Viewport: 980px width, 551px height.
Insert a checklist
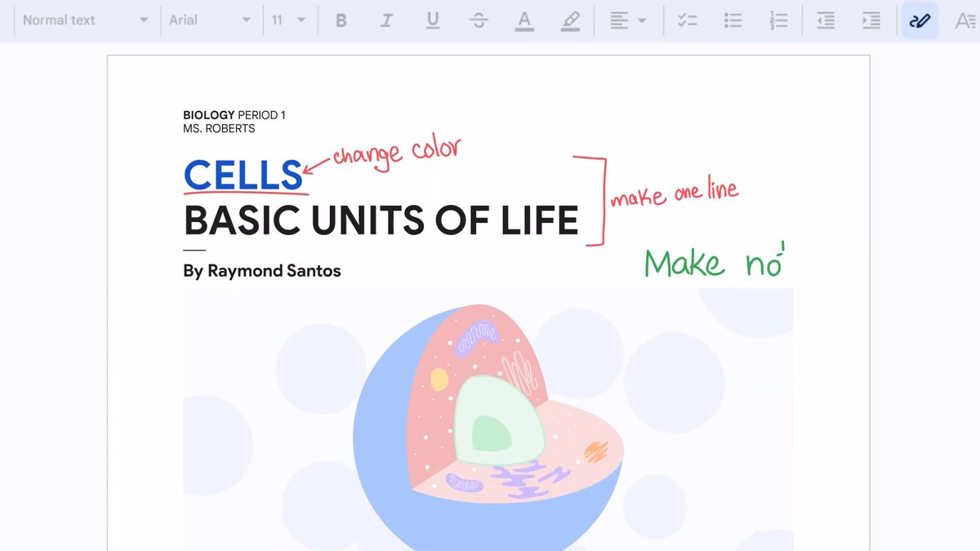coord(688,20)
